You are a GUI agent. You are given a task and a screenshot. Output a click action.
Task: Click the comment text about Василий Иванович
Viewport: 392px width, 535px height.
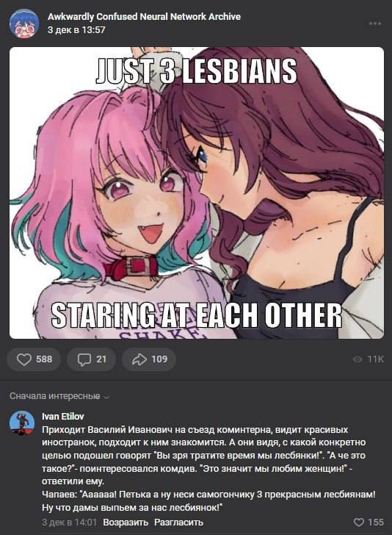[x=208, y=468]
